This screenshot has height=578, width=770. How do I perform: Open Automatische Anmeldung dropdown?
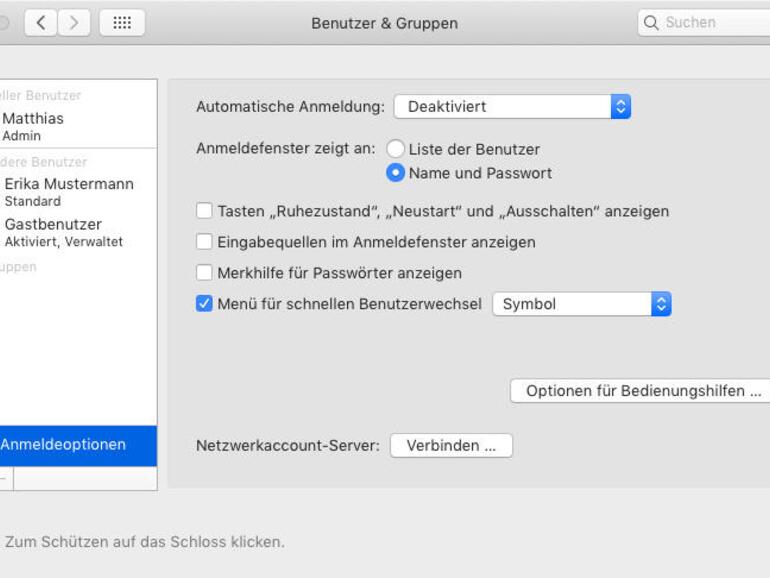[x=512, y=106]
